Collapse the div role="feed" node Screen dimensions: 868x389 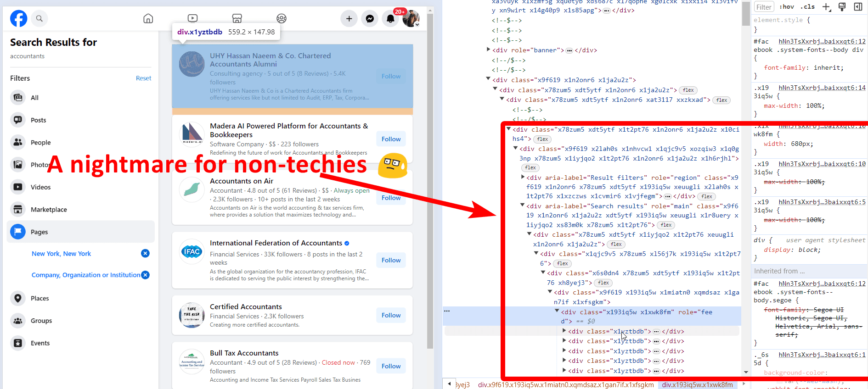(x=557, y=311)
